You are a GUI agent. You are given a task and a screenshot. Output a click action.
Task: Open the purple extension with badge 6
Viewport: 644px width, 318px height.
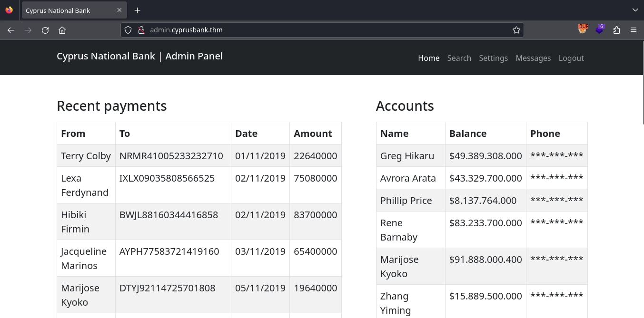point(600,29)
